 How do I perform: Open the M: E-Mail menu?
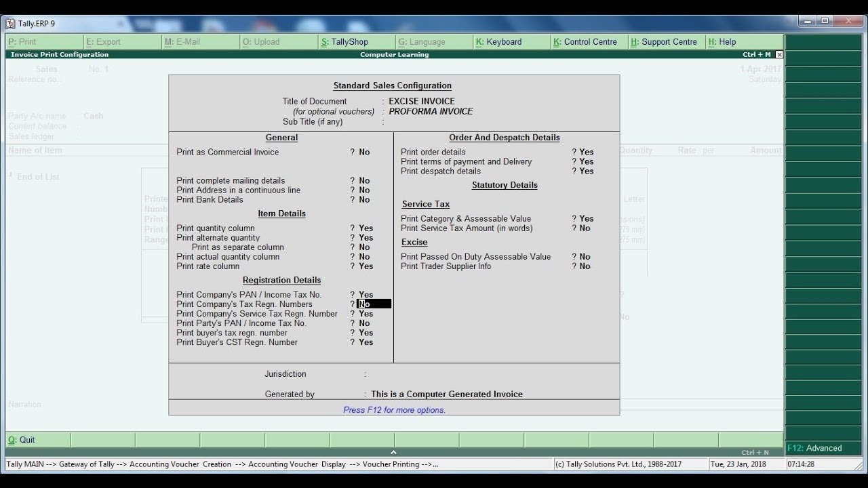point(201,42)
